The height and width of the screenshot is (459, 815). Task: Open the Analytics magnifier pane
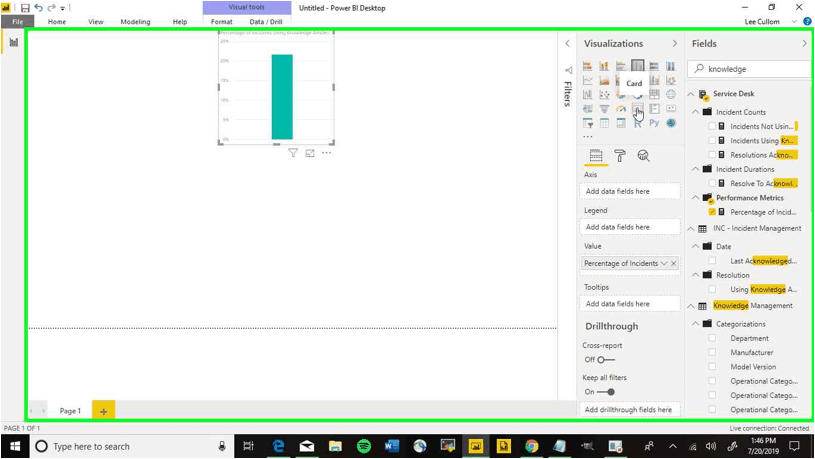click(643, 155)
